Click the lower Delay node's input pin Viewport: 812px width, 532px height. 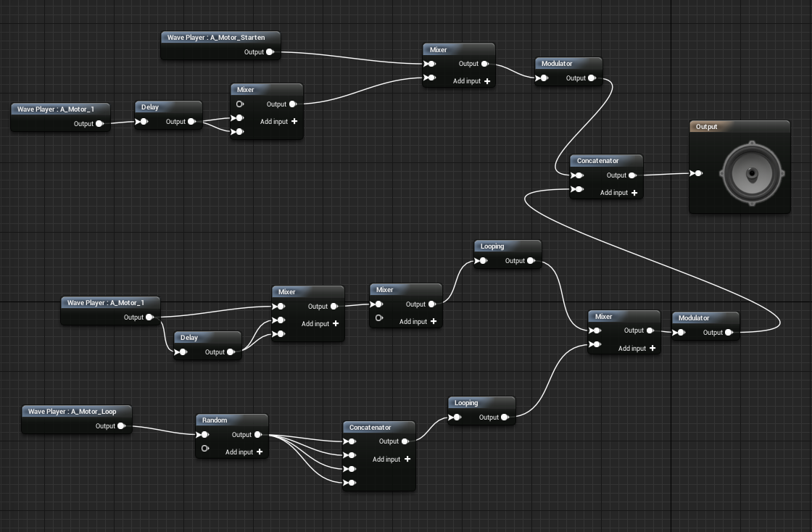(181, 352)
